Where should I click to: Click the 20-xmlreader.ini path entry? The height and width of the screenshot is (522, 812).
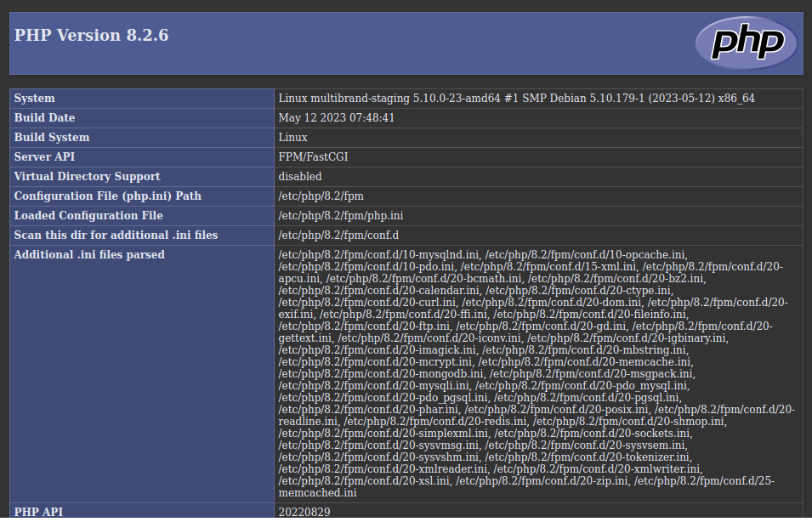coord(383,469)
